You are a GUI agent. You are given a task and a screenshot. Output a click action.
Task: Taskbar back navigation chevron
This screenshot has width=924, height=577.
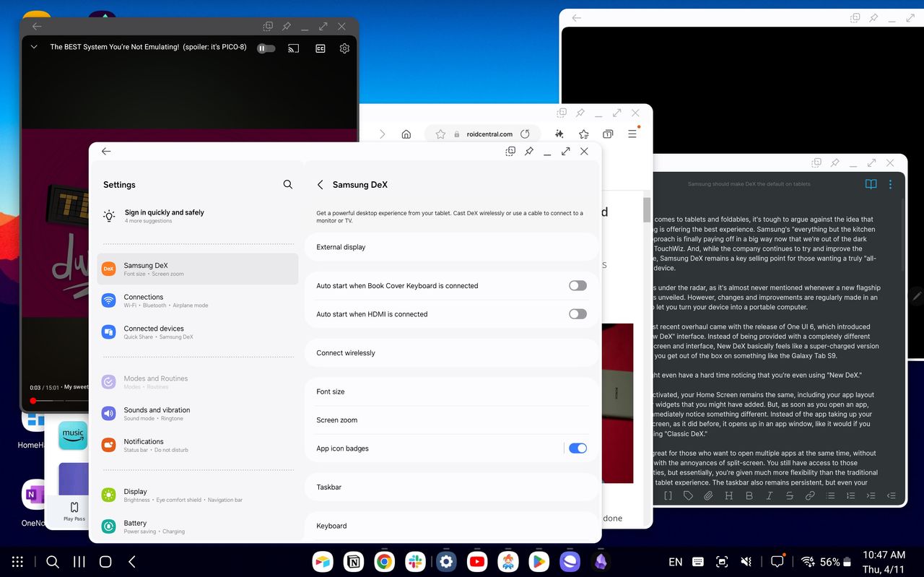(x=132, y=562)
